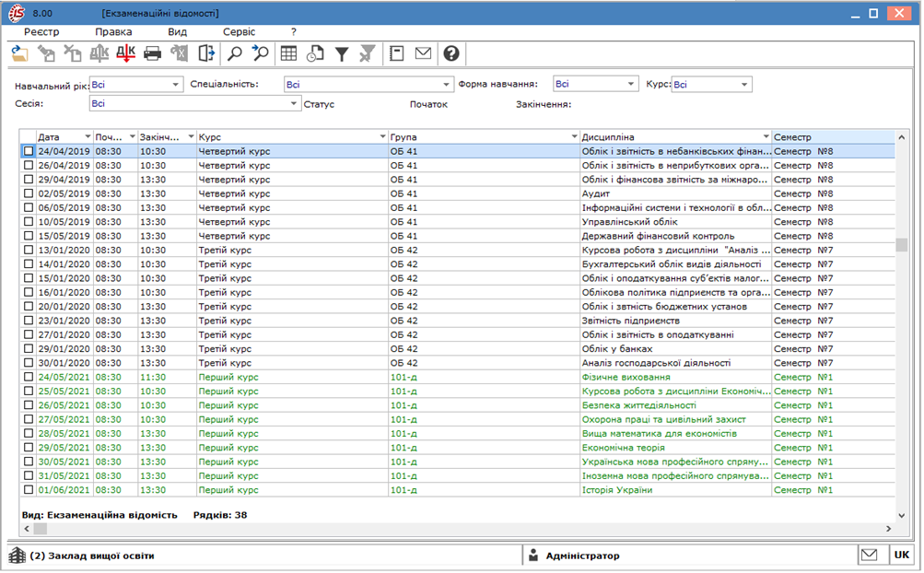Check the 02/05/2019 Аудит row box
924x573 pixels.
29,193
